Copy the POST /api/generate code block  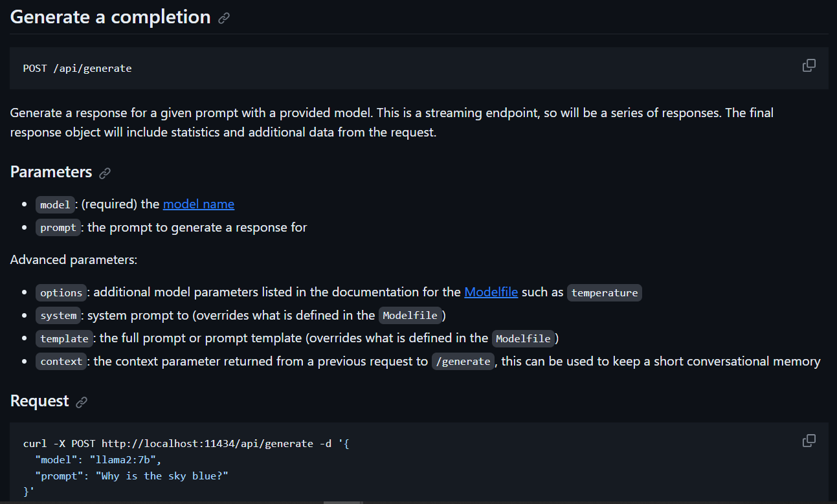pyautogui.click(x=809, y=65)
